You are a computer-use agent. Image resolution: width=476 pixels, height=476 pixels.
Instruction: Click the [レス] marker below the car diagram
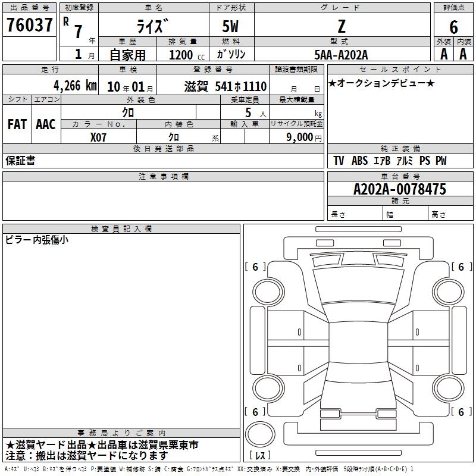[x=258, y=456]
